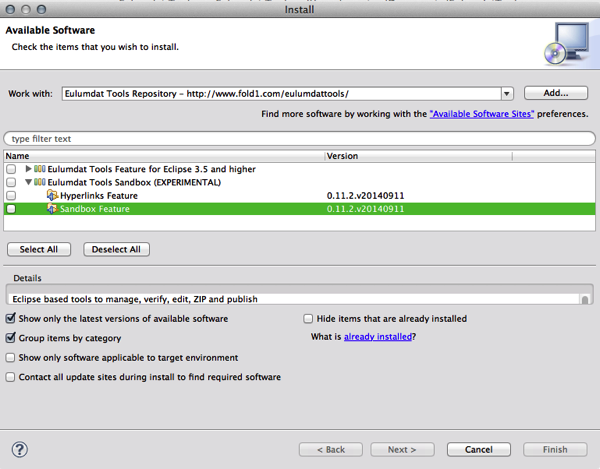Click the help question mark icon
Screen dimensions: 600x469
point(20,449)
